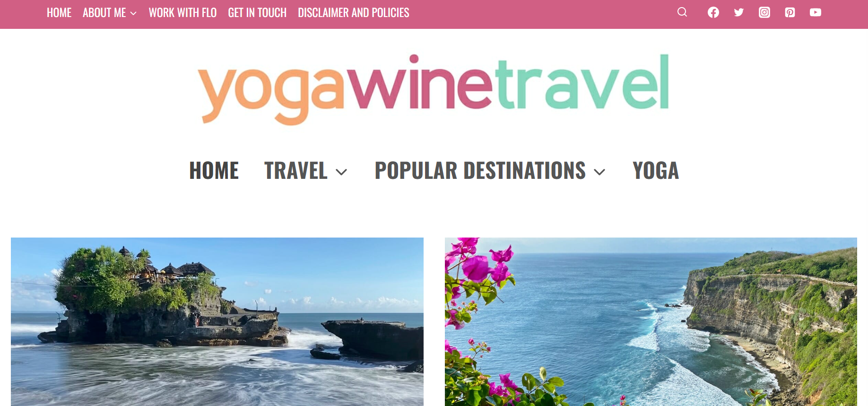
Task: Select Home in the pink top bar
Action: coord(59,13)
